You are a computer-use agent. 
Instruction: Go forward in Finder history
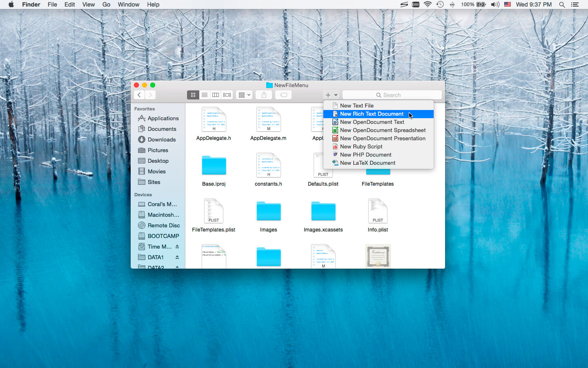click(150, 95)
